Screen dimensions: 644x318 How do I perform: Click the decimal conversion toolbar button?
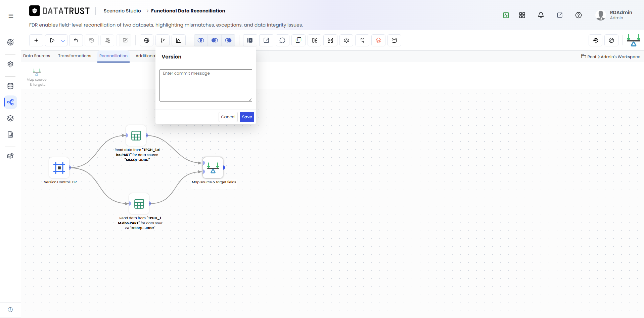tap(362, 40)
